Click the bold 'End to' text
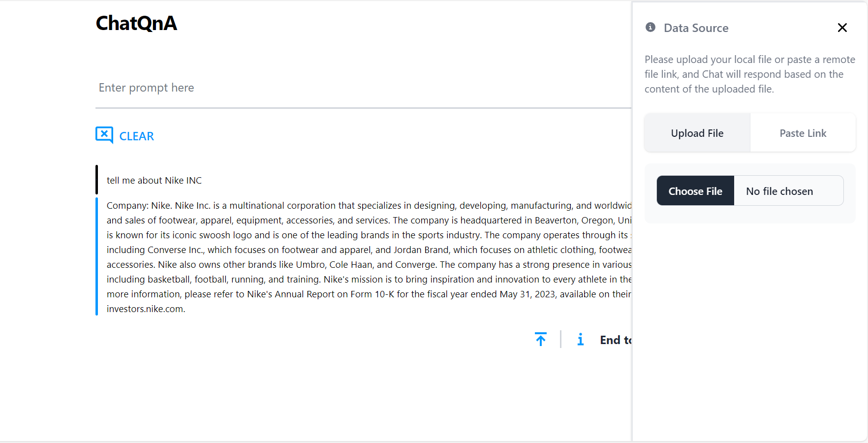Screen dimensions: 868x443 pyautogui.click(x=615, y=340)
